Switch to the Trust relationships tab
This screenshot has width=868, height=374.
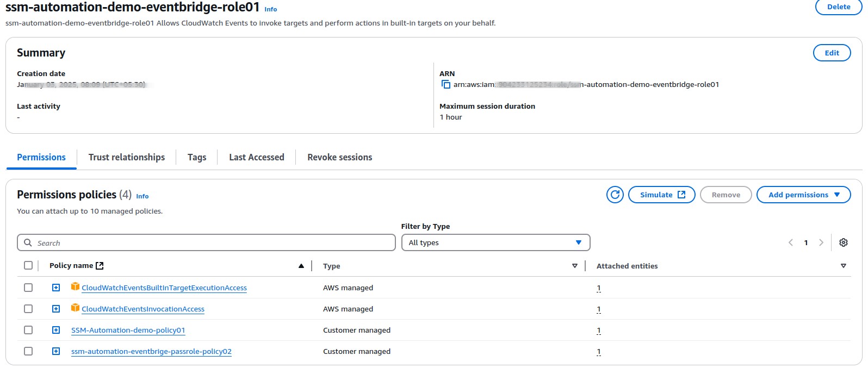[x=126, y=157]
